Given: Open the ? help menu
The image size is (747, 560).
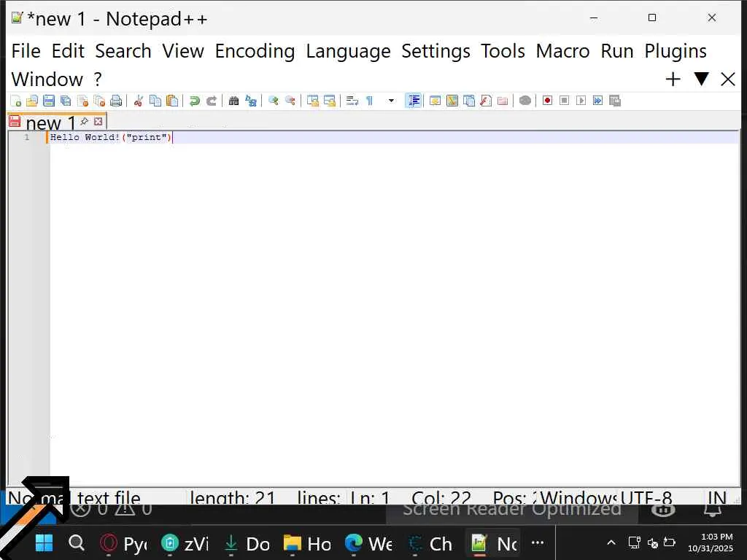Looking at the screenshot, I should [x=98, y=79].
